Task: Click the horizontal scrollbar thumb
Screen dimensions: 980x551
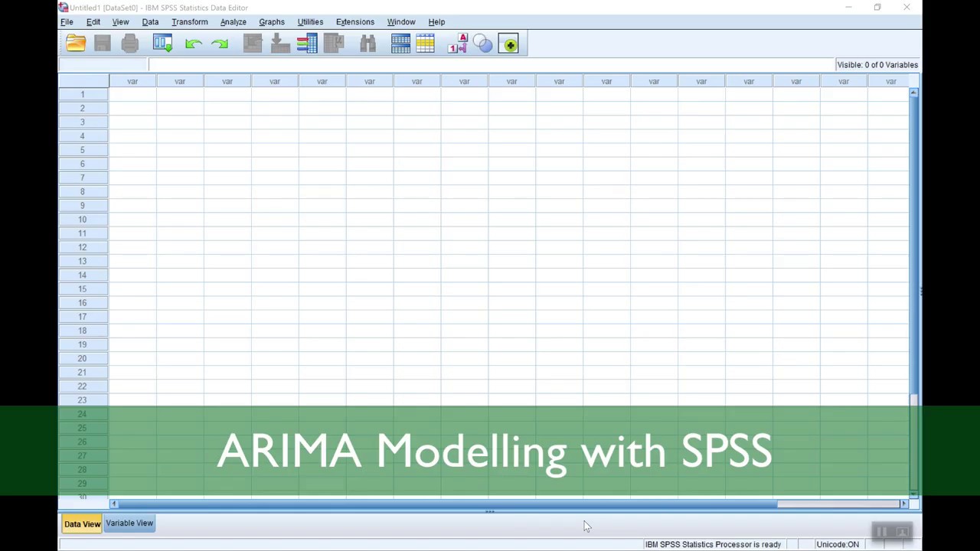Action: click(x=447, y=504)
